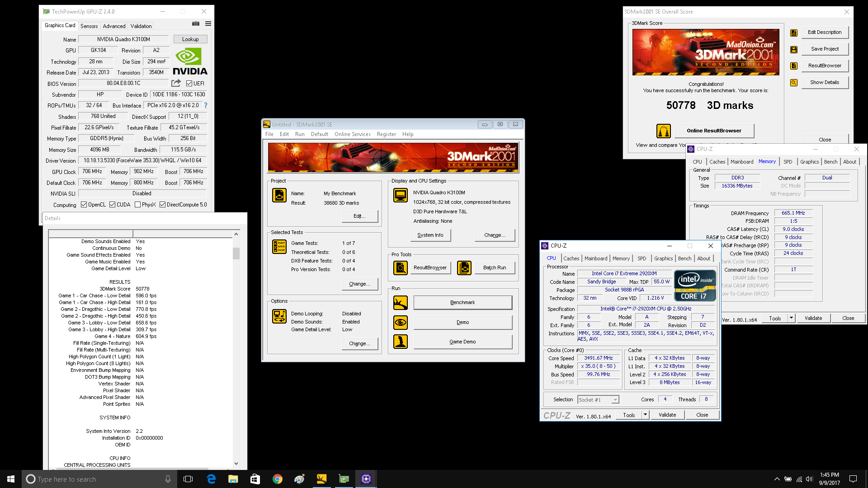Open the Socket #1 selection dropdown

click(599, 400)
